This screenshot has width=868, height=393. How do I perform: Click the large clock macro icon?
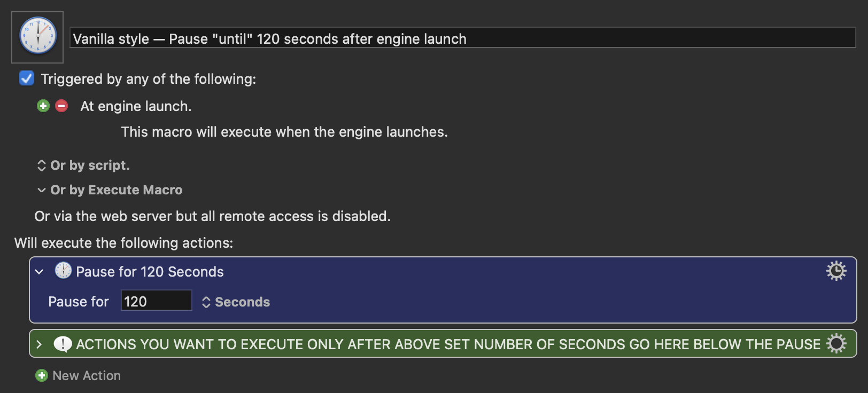[37, 37]
